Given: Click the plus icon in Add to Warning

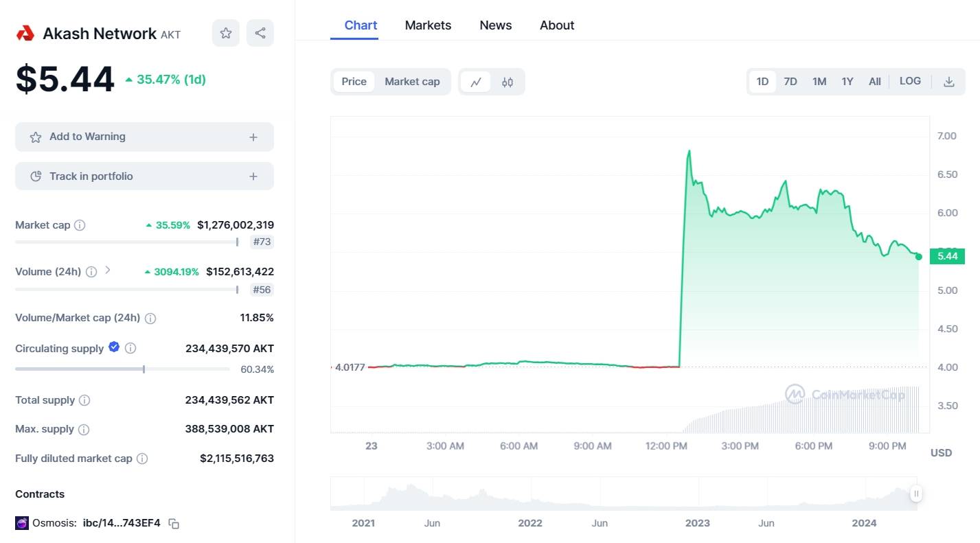Looking at the screenshot, I should click(x=253, y=137).
